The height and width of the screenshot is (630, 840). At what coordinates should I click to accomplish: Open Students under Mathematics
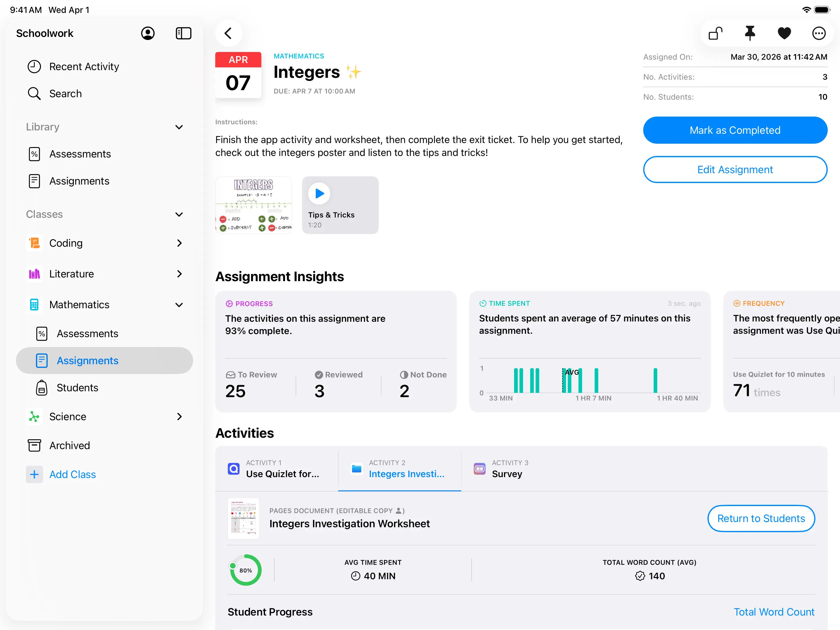pyautogui.click(x=77, y=388)
